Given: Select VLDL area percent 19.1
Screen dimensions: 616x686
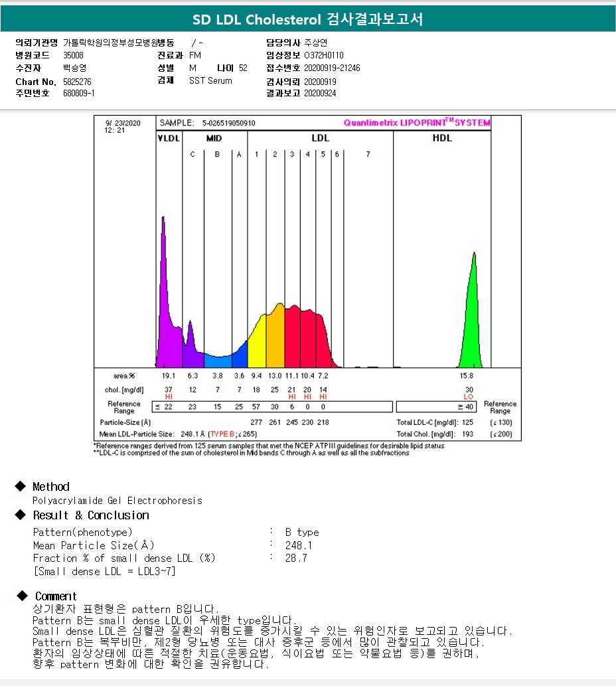Looking at the screenshot, I should point(169,376).
